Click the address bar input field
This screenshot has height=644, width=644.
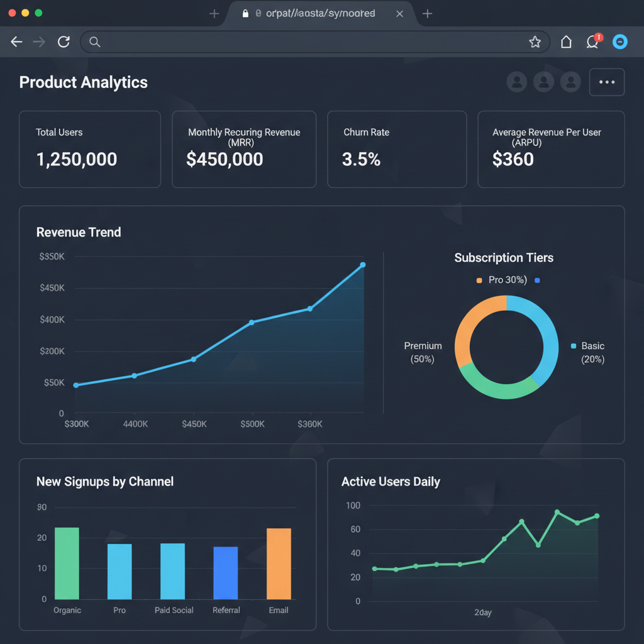314,42
